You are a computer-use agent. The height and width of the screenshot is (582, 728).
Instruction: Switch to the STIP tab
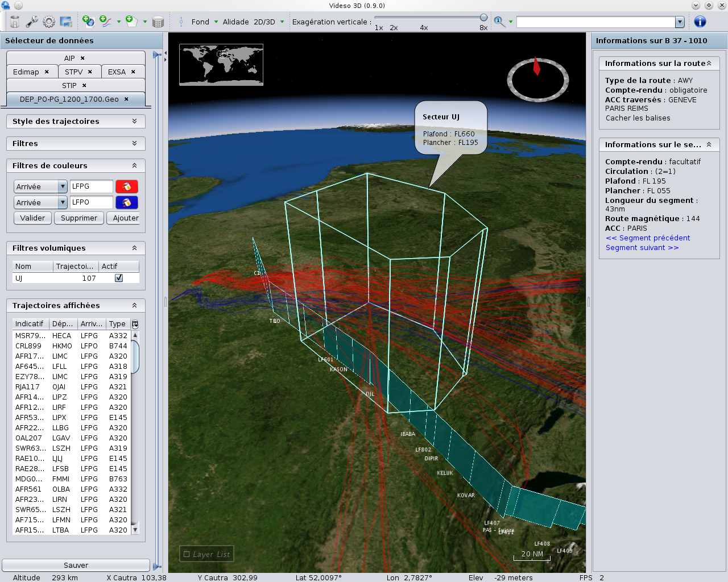(69, 85)
